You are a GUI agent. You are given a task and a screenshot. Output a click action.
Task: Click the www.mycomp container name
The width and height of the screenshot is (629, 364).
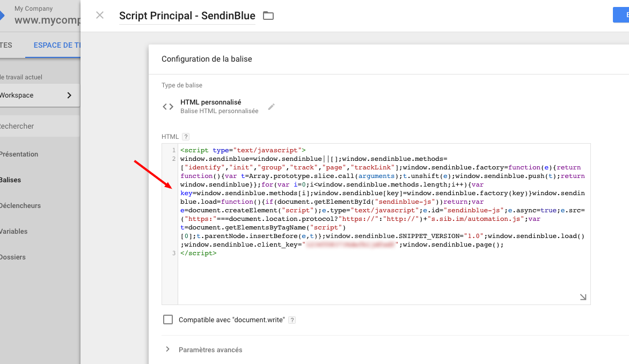tap(47, 20)
